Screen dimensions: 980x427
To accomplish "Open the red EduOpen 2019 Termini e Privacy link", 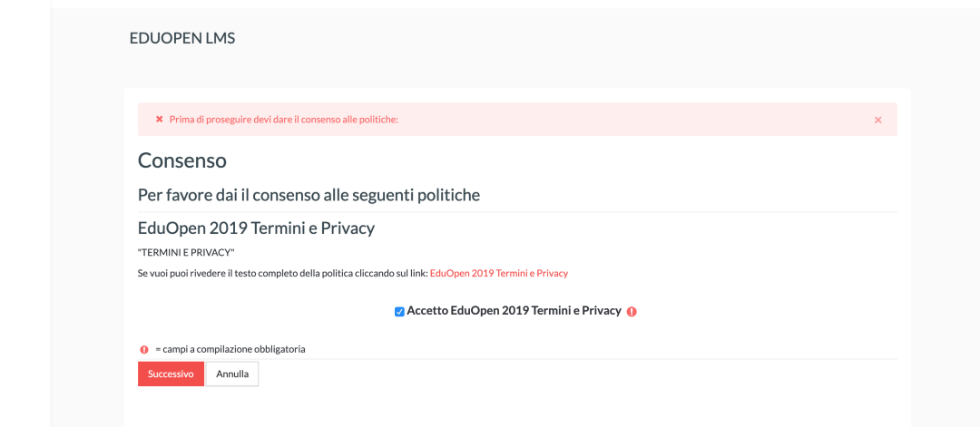I will click(498, 273).
